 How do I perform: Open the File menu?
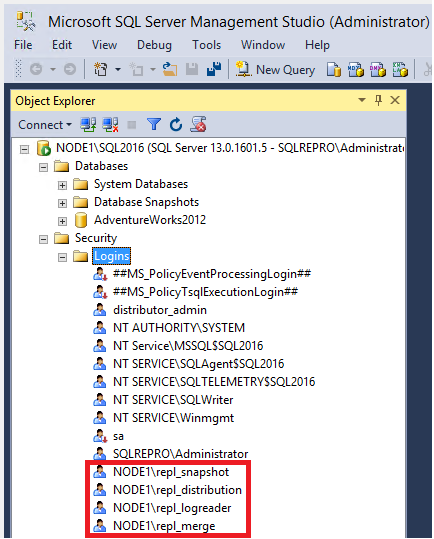(x=23, y=45)
